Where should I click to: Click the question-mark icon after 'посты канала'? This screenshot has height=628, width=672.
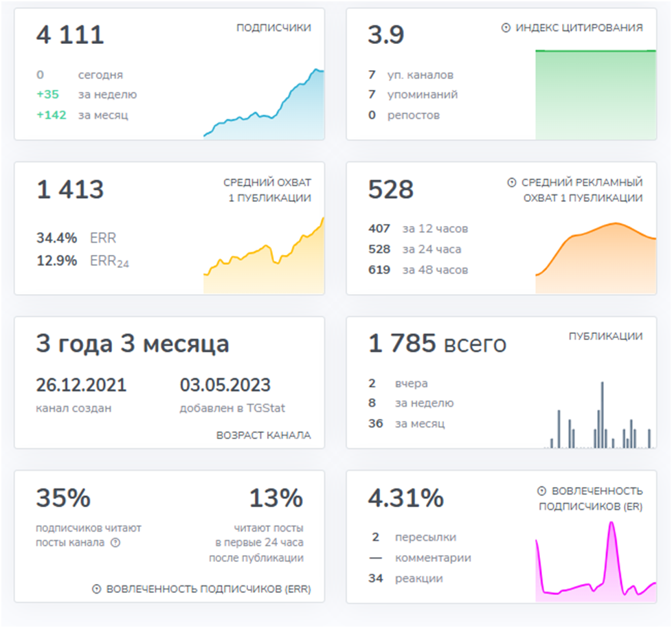(115, 543)
